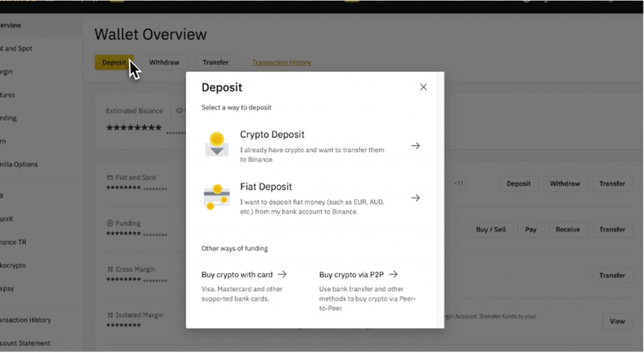Click the arrow next to Crypto Deposit
644x353 pixels.
[416, 145]
